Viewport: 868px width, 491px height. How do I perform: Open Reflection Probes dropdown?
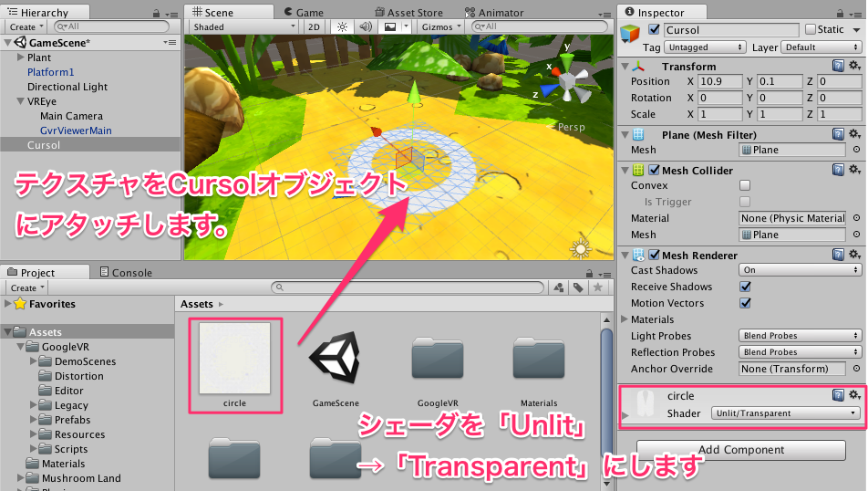pos(800,352)
